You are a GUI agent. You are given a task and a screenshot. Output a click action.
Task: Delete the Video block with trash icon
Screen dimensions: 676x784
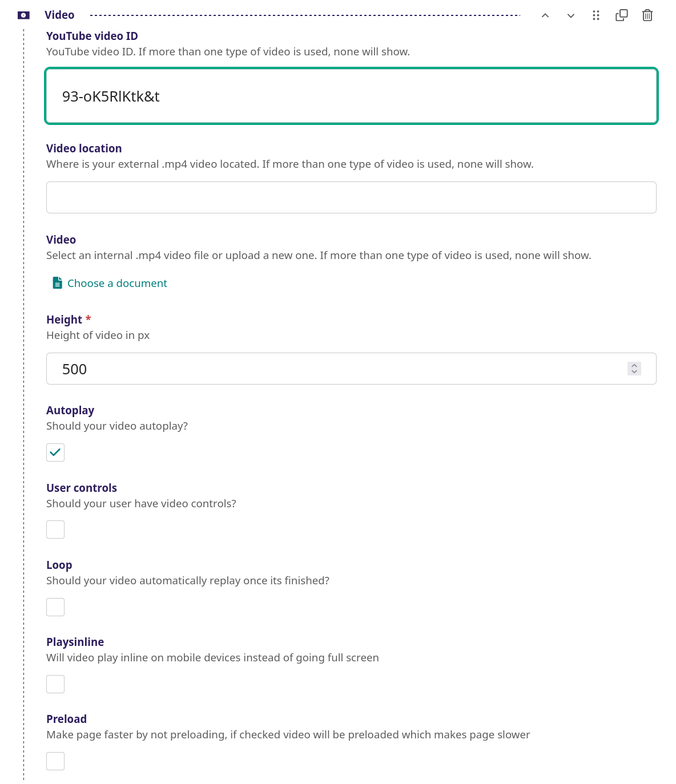tap(647, 15)
